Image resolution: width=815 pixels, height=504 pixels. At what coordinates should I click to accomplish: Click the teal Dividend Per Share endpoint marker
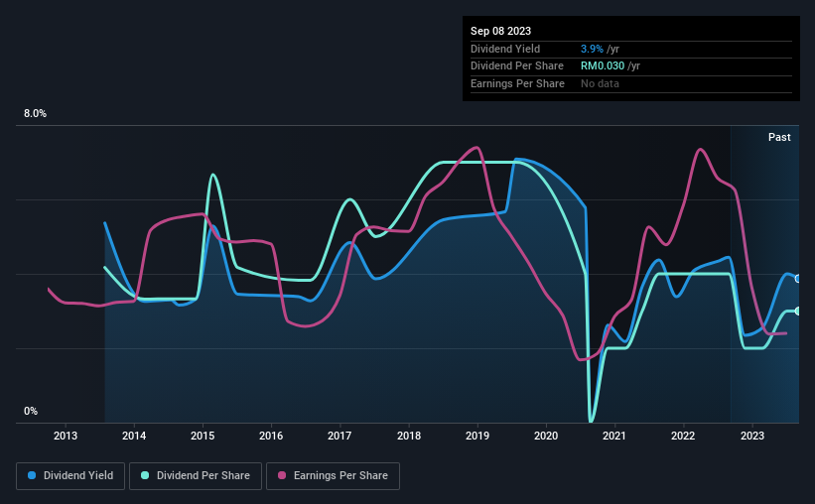coord(798,312)
